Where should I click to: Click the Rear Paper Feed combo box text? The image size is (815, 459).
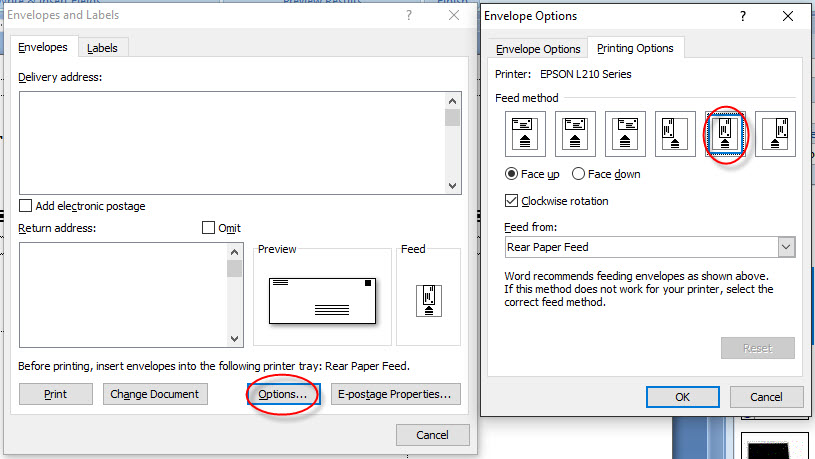(548, 247)
